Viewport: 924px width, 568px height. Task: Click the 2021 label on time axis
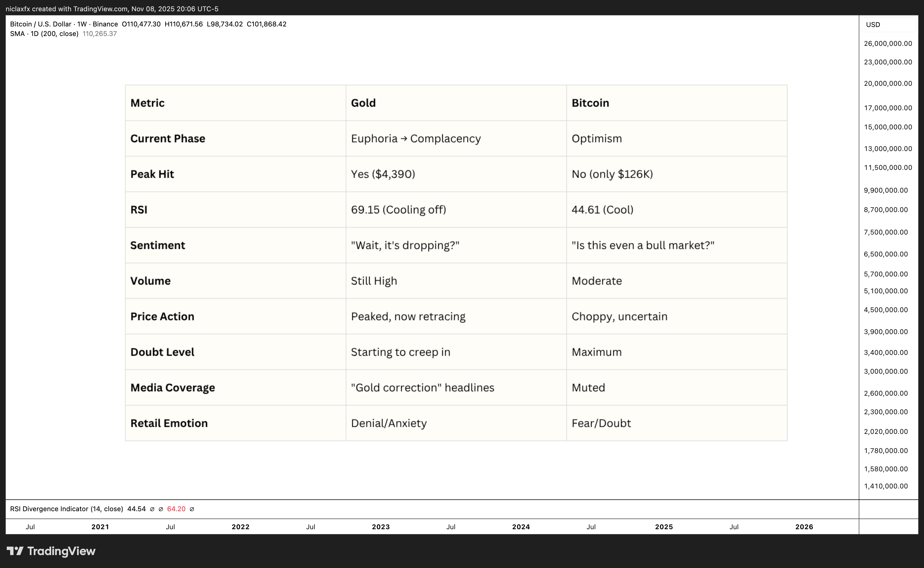coord(100,527)
